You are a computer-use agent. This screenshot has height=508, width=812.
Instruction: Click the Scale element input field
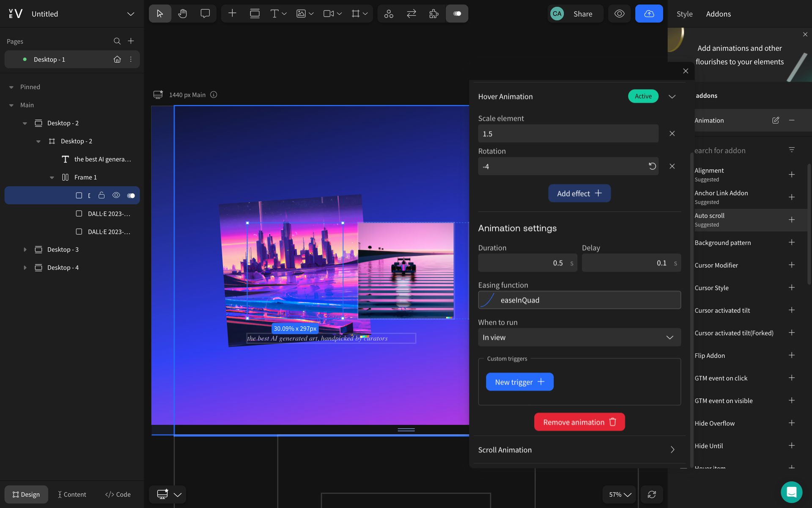[x=568, y=133]
